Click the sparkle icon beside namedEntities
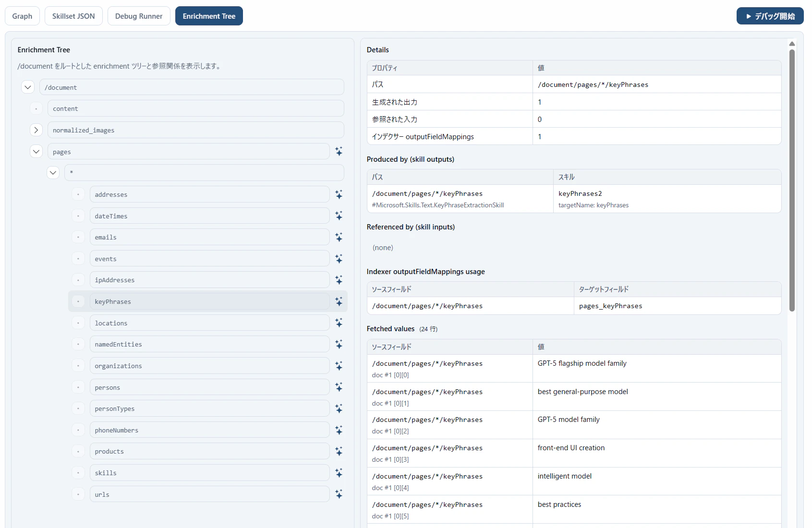Viewport: 812px width, 528px height. (339, 344)
